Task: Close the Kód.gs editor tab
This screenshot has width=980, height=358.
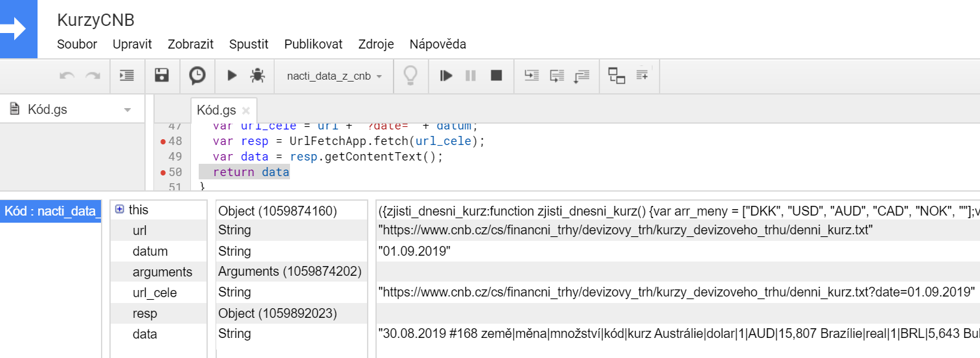Action: 247,111
